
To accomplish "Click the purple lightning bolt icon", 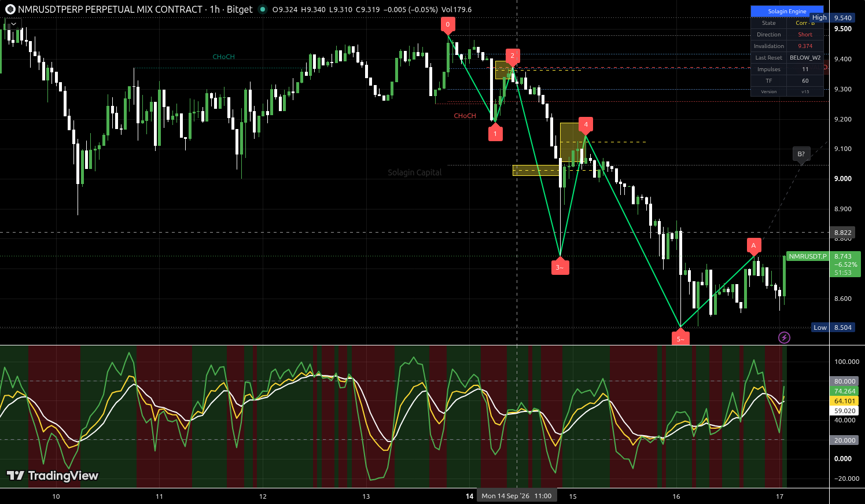I will coord(784,337).
